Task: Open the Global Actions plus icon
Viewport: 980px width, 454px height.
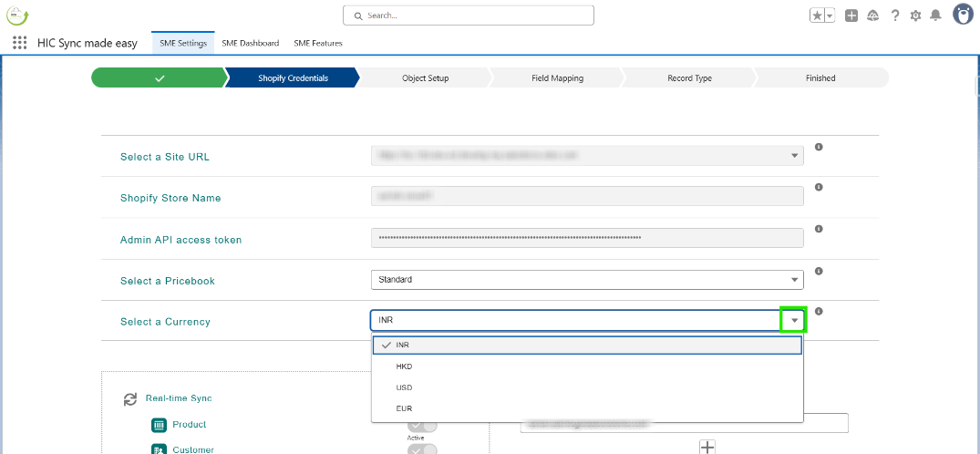Action: pos(851,15)
